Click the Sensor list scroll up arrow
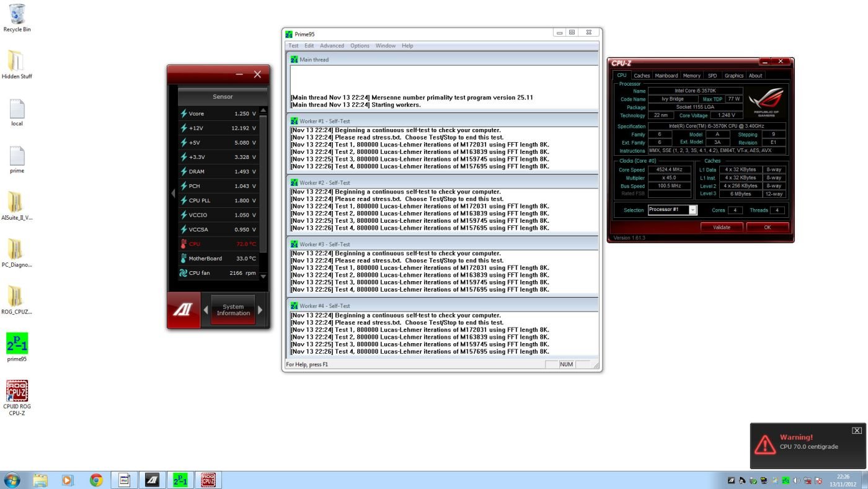 (x=263, y=110)
